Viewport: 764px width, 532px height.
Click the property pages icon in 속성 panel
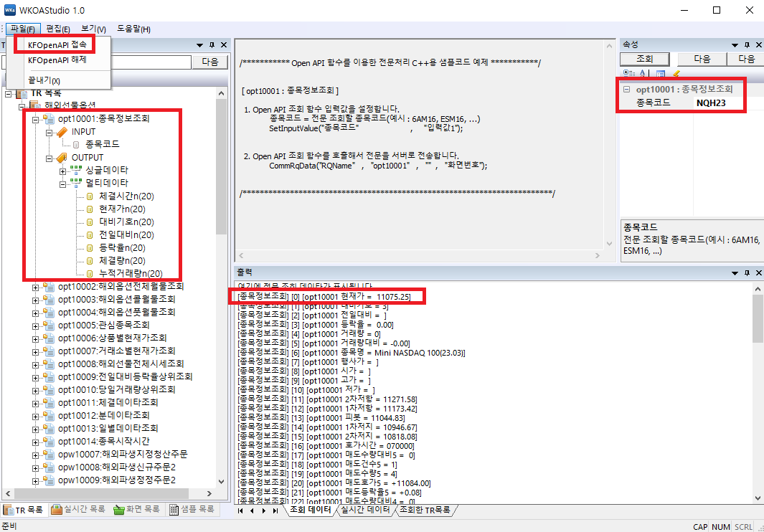[x=661, y=72]
